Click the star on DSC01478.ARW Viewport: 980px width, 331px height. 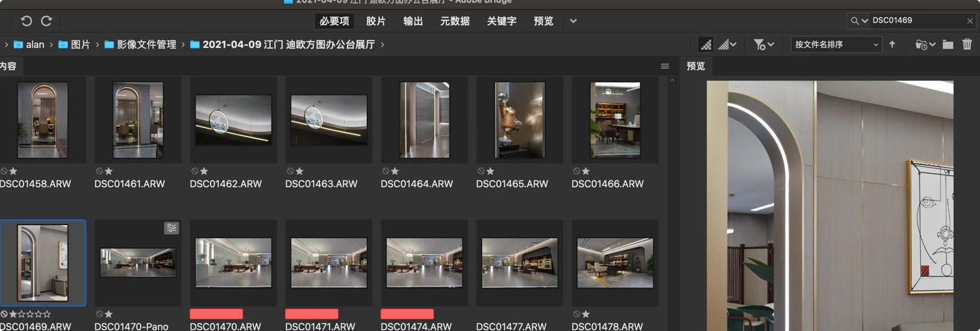pyautogui.click(x=586, y=314)
